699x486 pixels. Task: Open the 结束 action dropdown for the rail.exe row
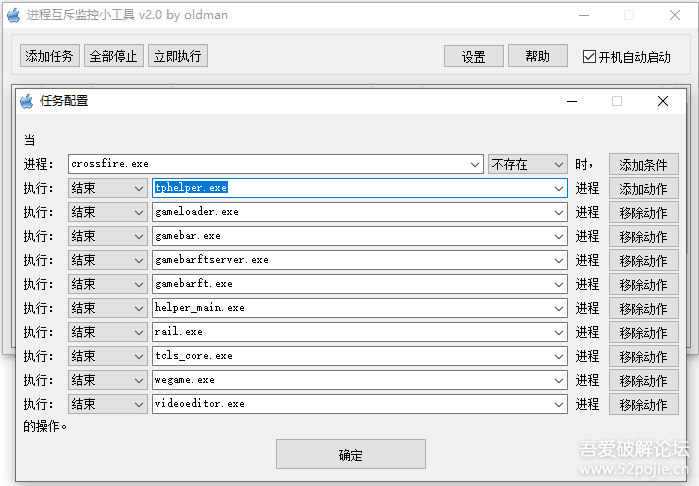point(108,333)
